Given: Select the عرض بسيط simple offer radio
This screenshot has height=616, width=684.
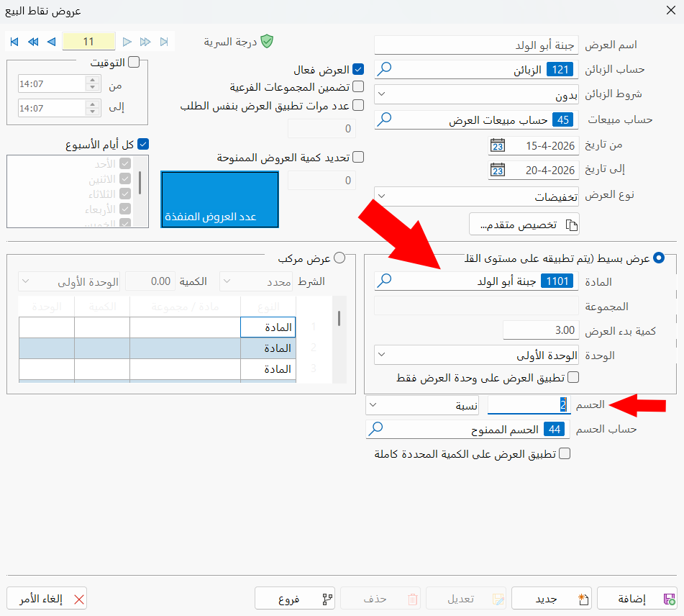Looking at the screenshot, I should 659,258.
